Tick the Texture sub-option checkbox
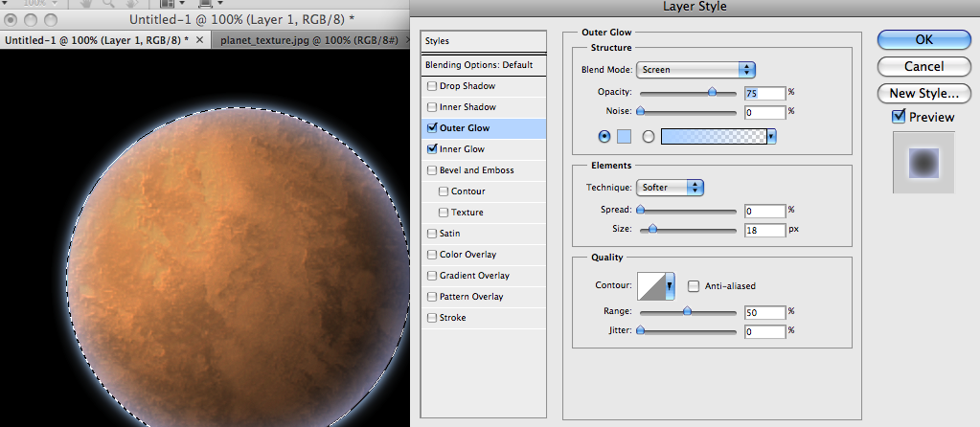Image resolution: width=980 pixels, height=427 pixels. point(444,213)
